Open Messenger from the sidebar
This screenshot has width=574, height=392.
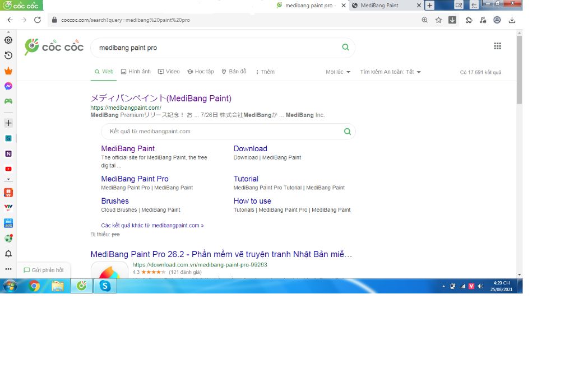[x=8, y=86]
